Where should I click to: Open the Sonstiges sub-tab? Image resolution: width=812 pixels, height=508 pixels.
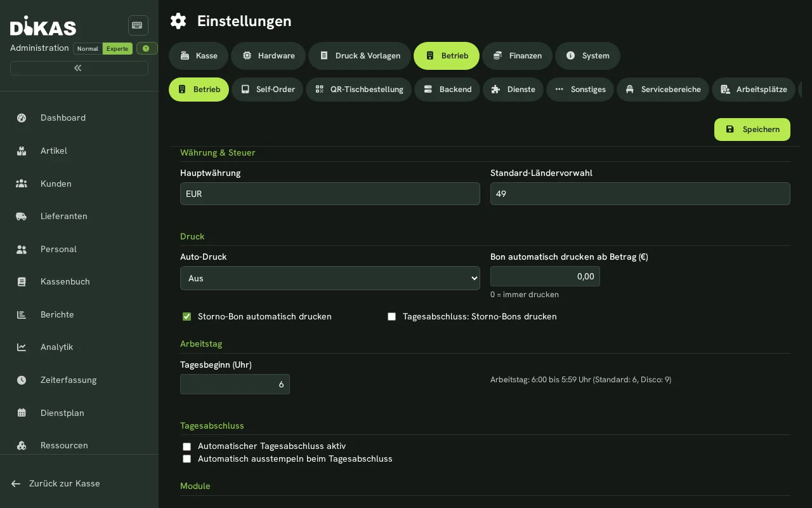point(580,90)
